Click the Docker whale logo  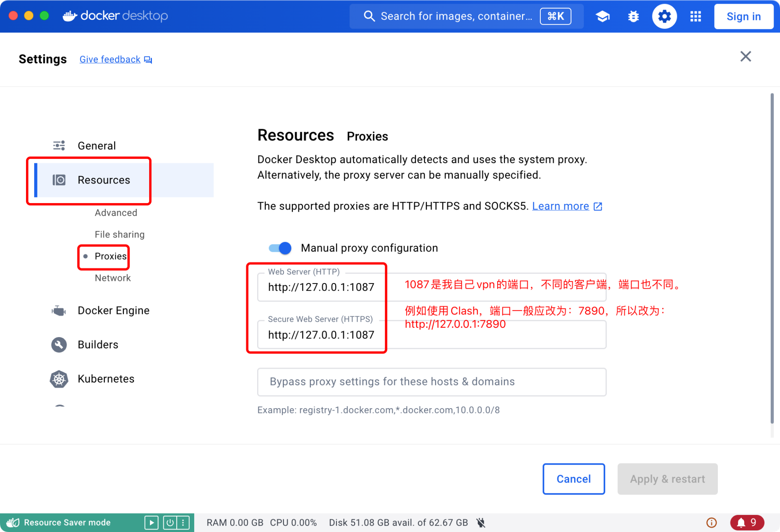click(70, 16)
